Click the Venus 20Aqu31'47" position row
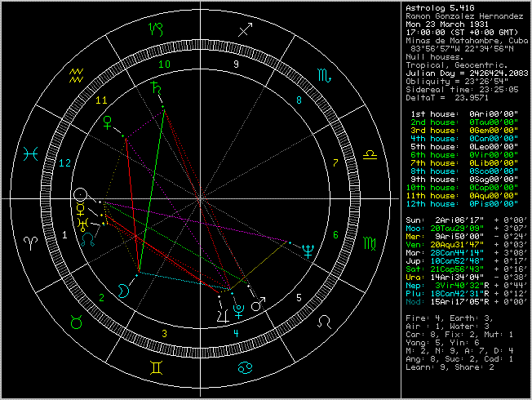532x400 pixels. click(467, 245)
